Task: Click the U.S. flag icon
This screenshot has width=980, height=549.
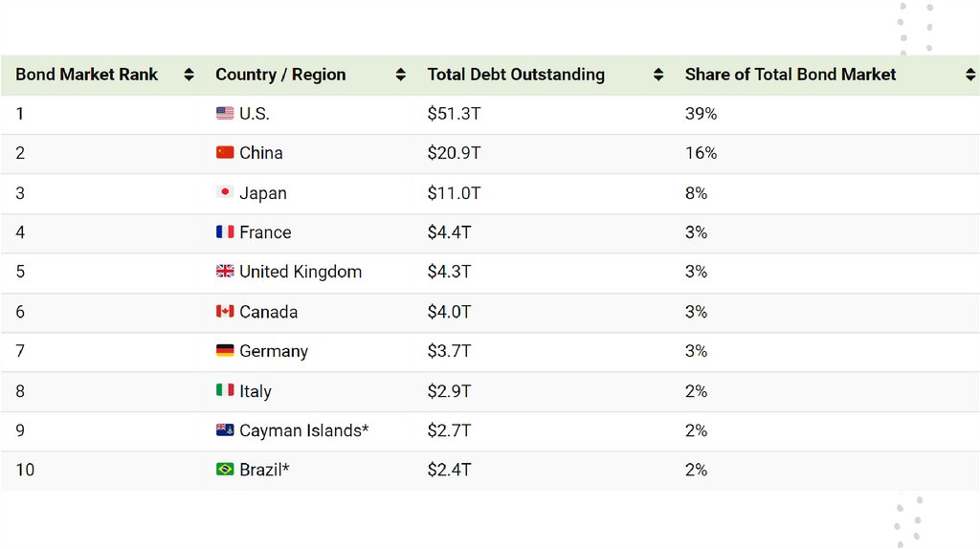Action: (225, 113)
